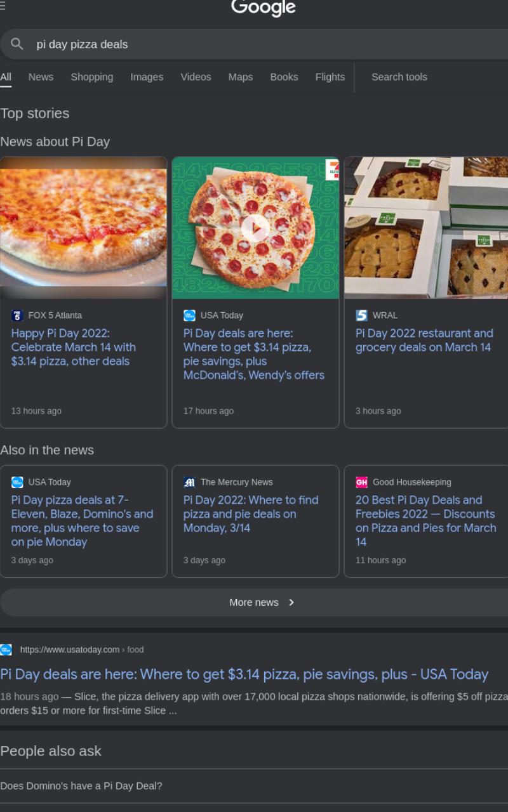508x812 pixels.
Task: Open Mercury News Pi Day 2022 article
Action: [x=251, y=514]
